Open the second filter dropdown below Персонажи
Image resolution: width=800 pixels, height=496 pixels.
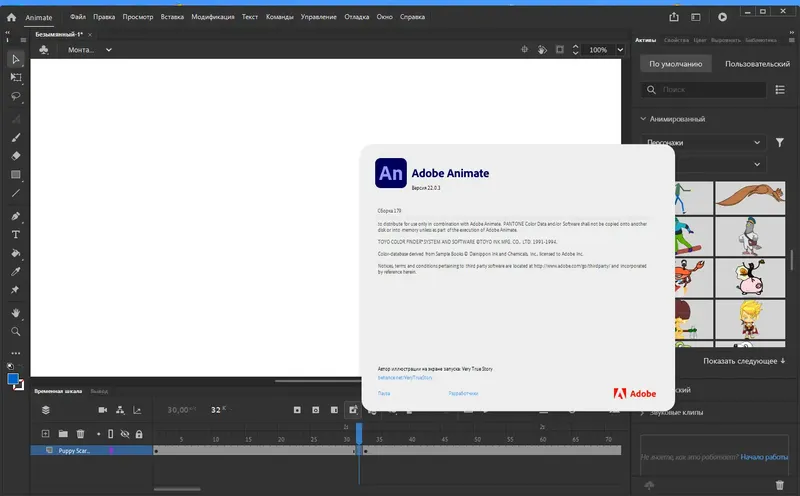click(720, 164)
